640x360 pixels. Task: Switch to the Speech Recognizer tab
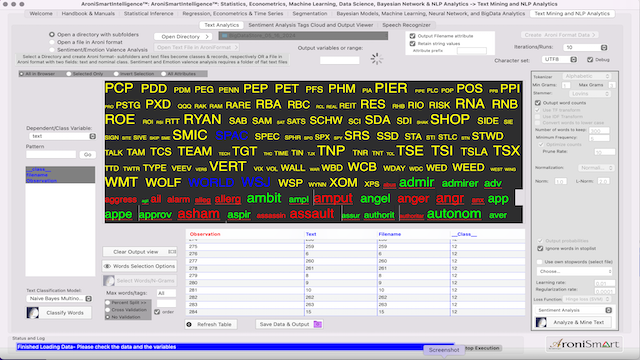(406, 25)
